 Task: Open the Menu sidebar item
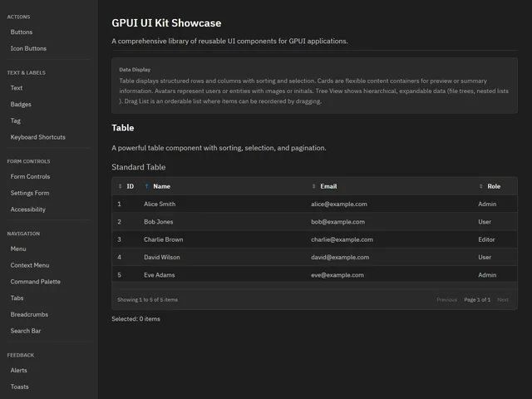coord(18,249)
